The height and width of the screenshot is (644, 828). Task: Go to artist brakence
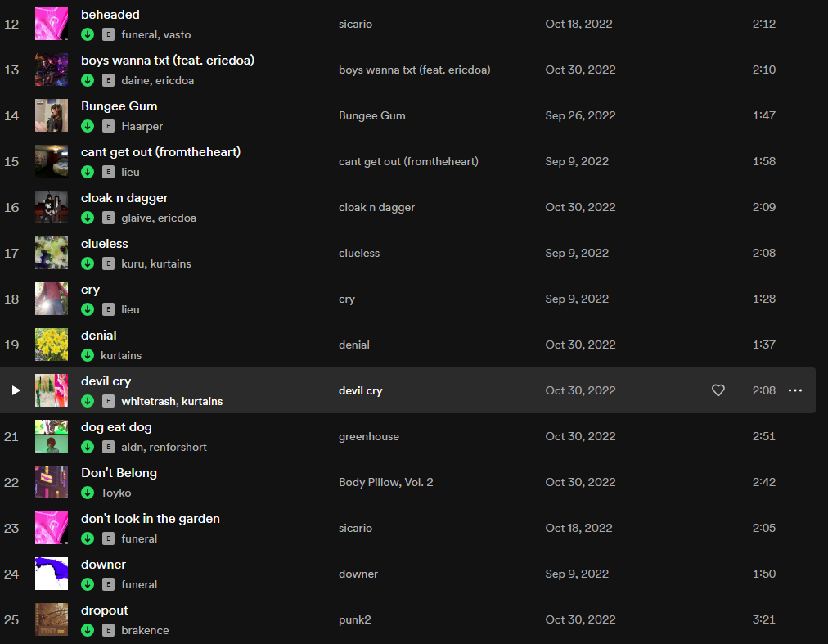click(x=145, y=630)
